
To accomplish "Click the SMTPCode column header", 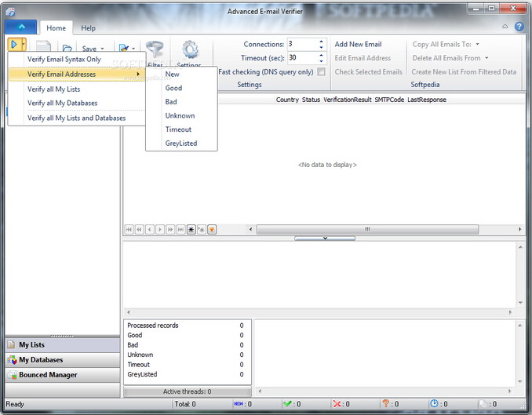I will click(389, 100).
